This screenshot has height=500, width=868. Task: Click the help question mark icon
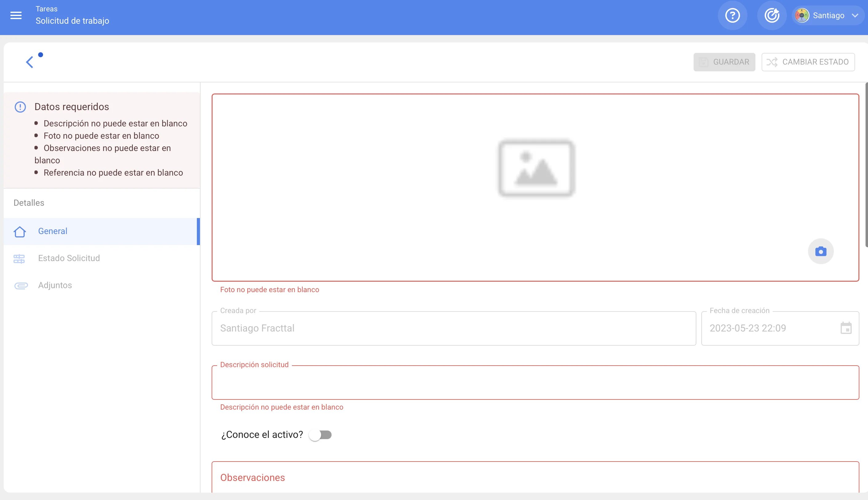click(732, 15)
